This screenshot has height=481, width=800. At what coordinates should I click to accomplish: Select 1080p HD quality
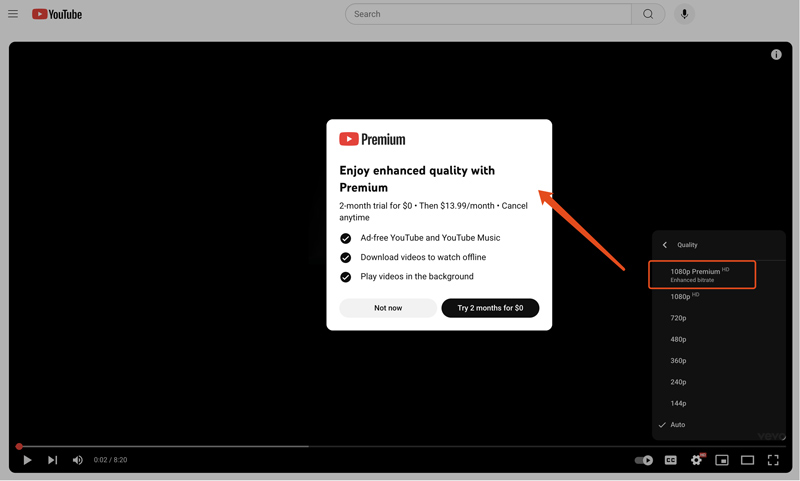tap(718, 296)
